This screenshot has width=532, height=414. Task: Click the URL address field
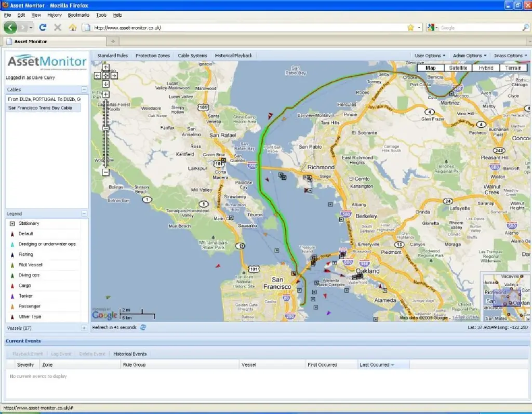[x=249, y=28]
